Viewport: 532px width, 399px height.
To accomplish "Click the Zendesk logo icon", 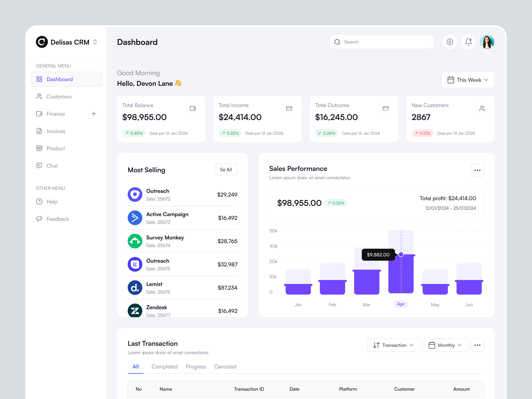I will (135, 310).
